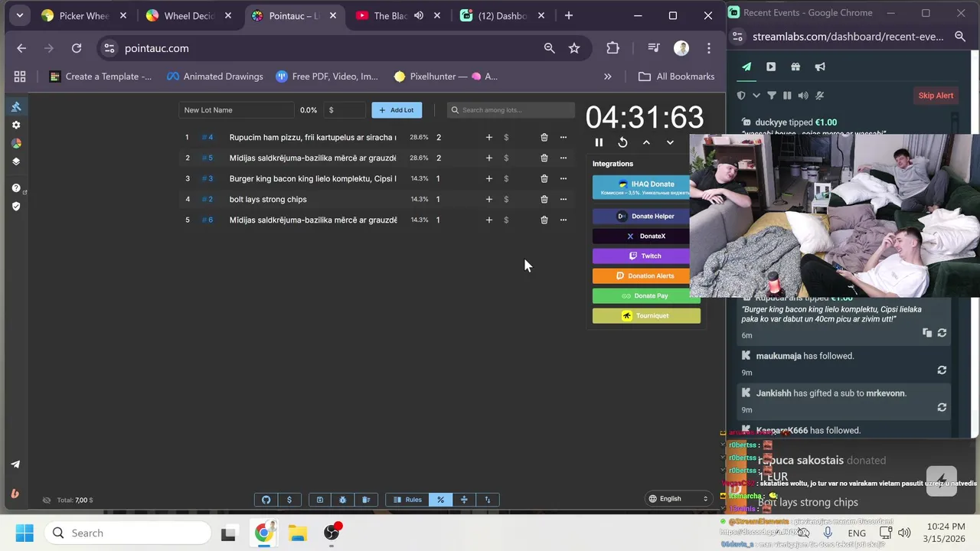Open more options for Burger king lot
980x551 pixels.
coord(563,178)
